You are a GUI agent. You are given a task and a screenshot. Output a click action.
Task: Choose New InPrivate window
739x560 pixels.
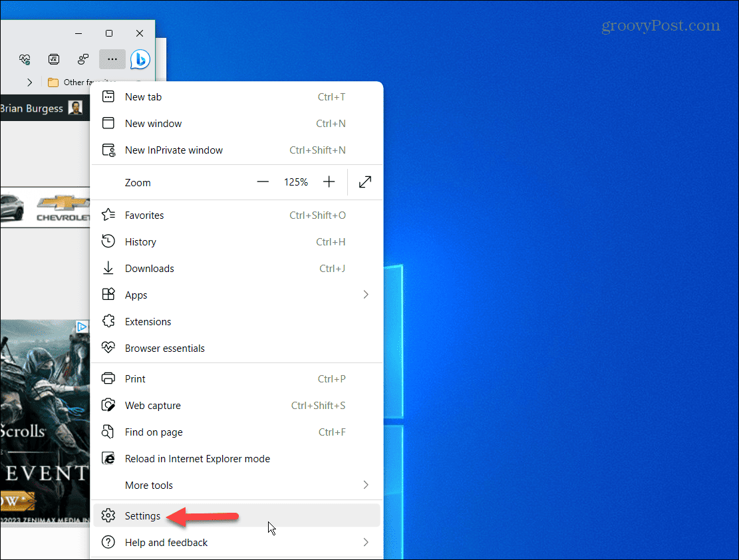click(x=237, y=150)
